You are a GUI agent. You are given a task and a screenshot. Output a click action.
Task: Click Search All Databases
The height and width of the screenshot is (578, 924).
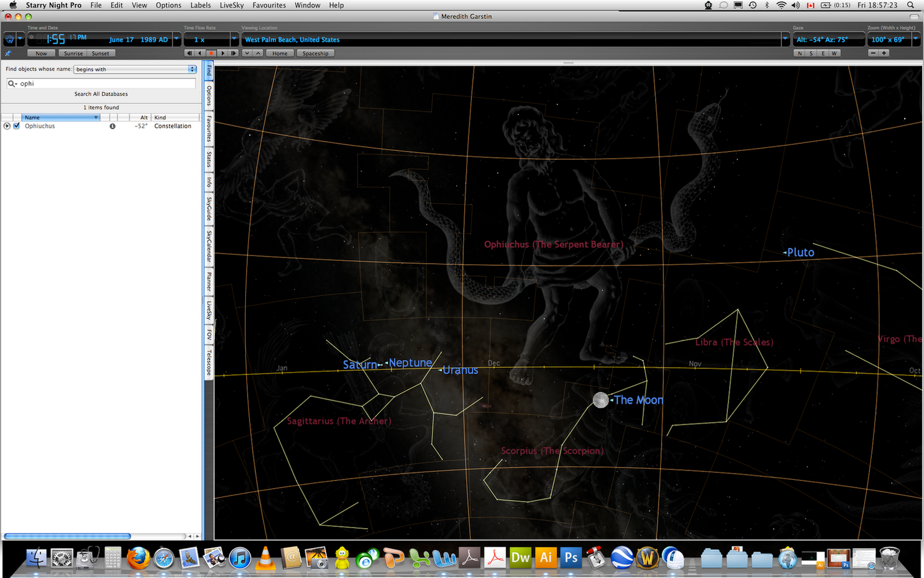tap(101, 94)
